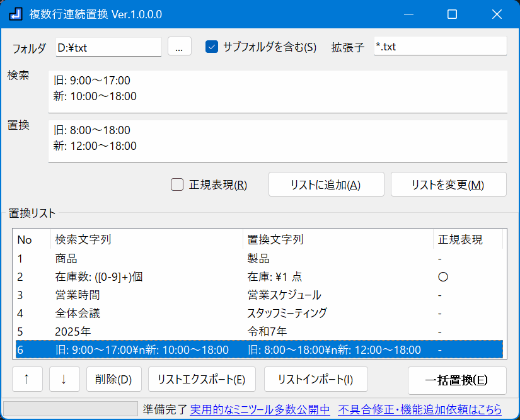Viewport: 520px width, 420px height.
Task: Click the progress bar in status bar
Action: [71, 409]
